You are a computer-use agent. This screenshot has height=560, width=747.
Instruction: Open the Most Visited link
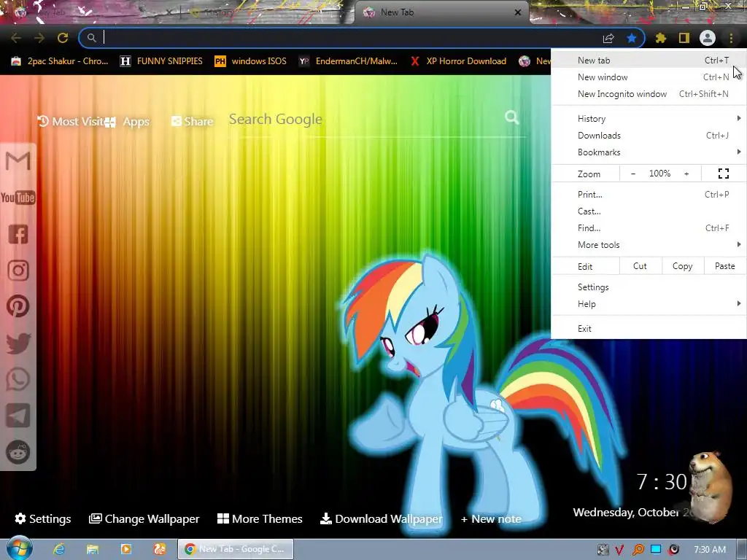click(x=71, y=122)
